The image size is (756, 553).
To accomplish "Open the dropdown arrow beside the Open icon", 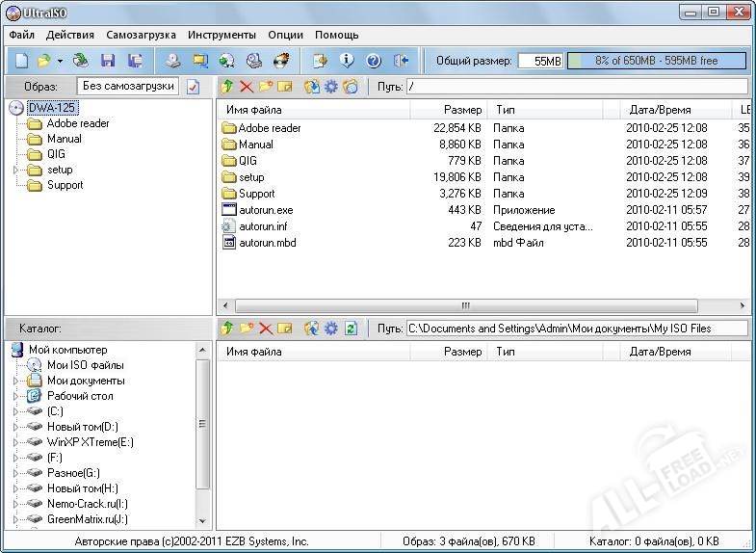I will [x=60, y=61].
